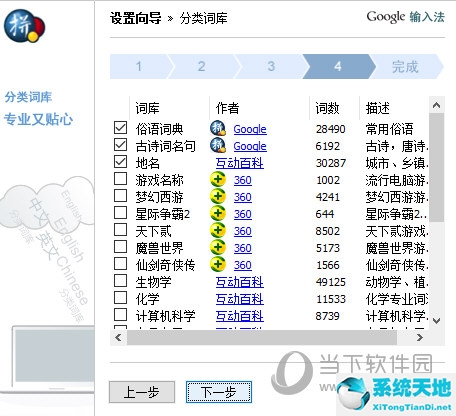Enable the 梦幻西游 dictionary checkbox
Screen dimensions: 456x416
coord(120,195)
